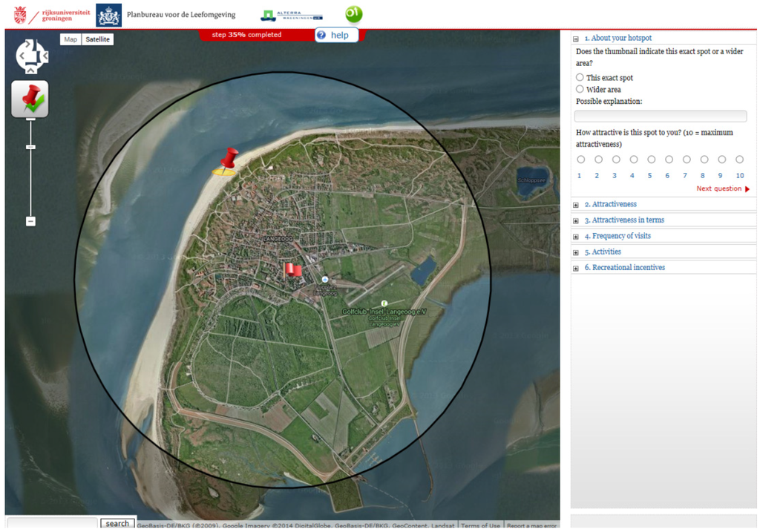The image size is (760, 532).
Task: Expand the '2. Attractiveness' section
Action: [x=610, y=204]
